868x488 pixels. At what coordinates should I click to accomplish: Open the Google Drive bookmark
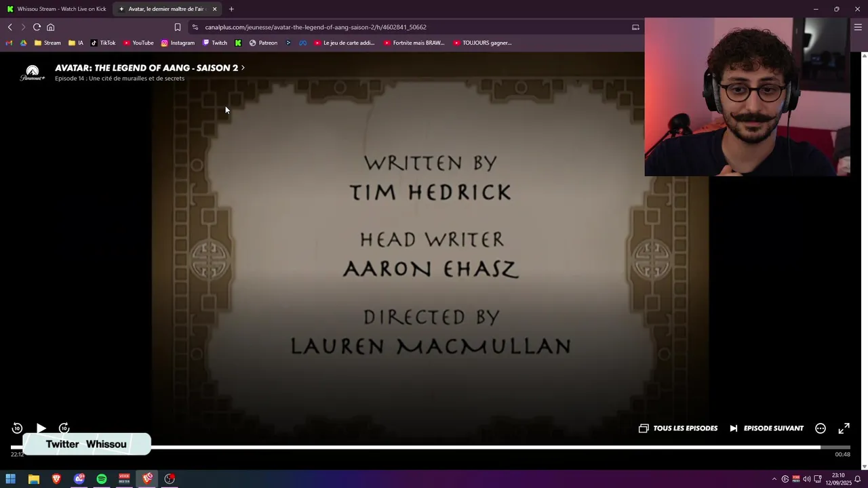[x=23, y=43]
